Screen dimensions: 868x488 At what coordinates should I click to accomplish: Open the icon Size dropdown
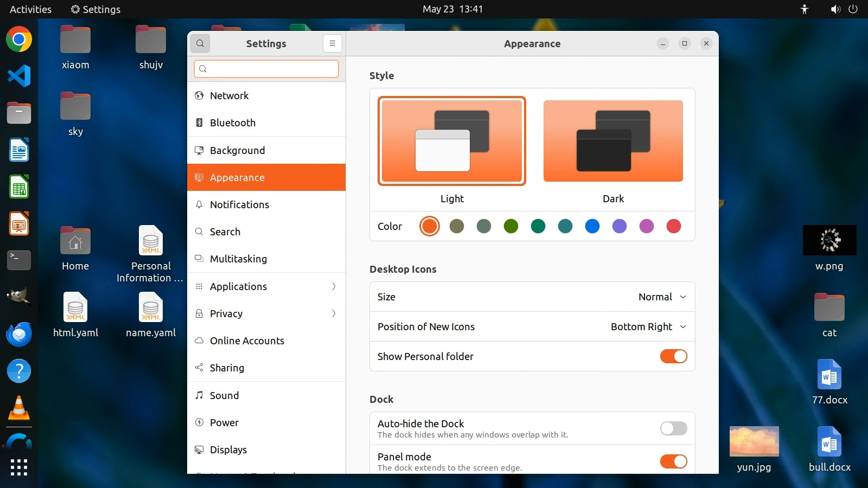point(662,297)
